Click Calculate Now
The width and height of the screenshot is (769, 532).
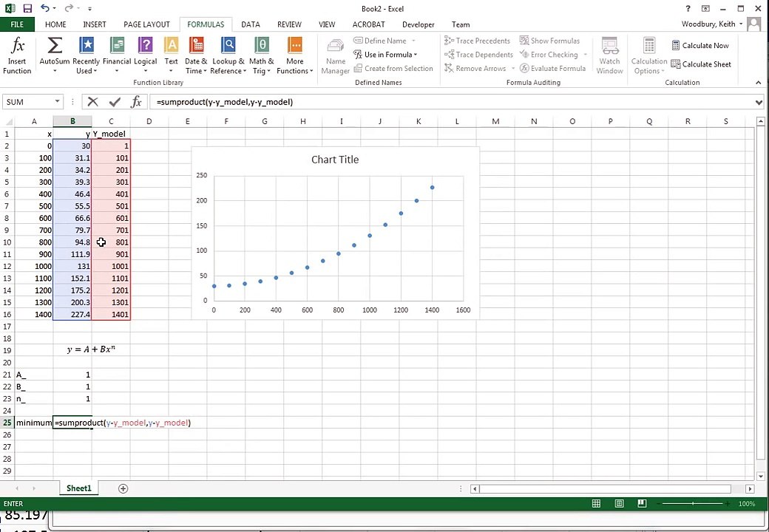coord(699,46)
